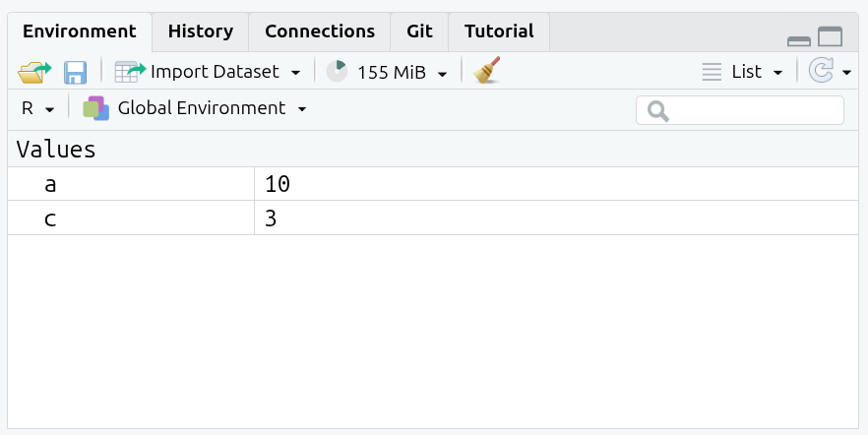Maximize the Environment pane
868x435 pixels.
click(x=831, y=38)
